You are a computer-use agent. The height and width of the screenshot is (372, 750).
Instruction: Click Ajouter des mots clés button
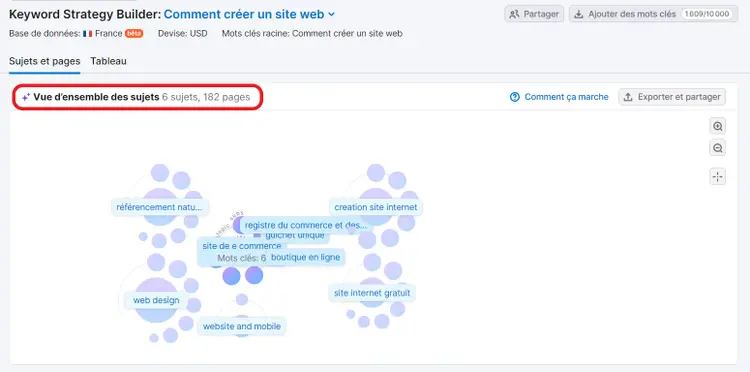pos(653,14)
